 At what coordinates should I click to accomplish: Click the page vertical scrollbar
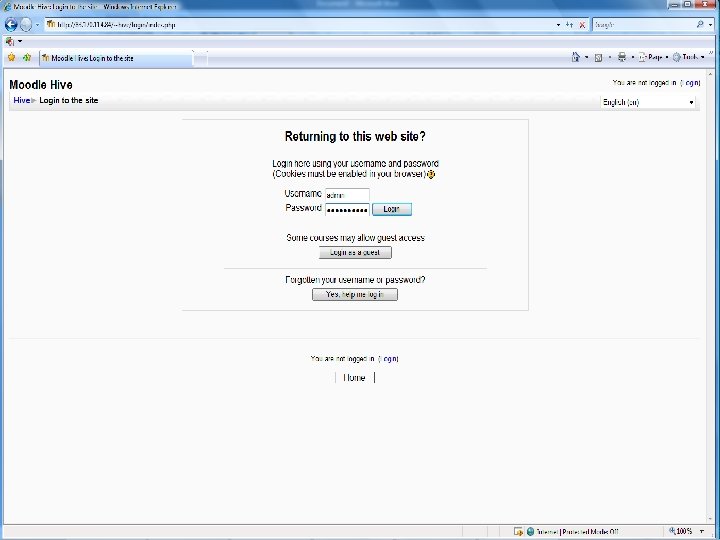click(710, 297)
